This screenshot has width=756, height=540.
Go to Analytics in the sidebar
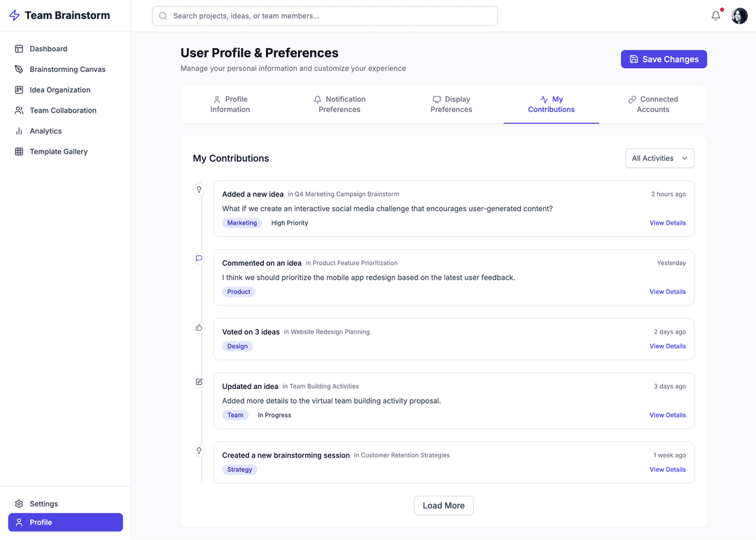(45, 131)
